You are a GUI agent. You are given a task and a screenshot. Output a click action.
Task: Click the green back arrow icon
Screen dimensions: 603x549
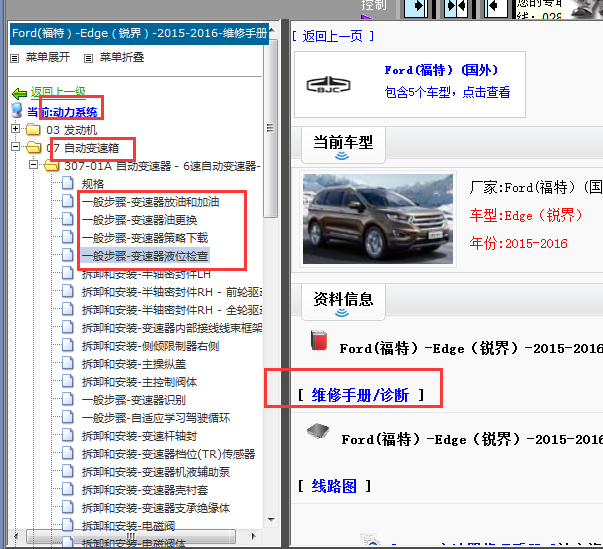[19, 93]
